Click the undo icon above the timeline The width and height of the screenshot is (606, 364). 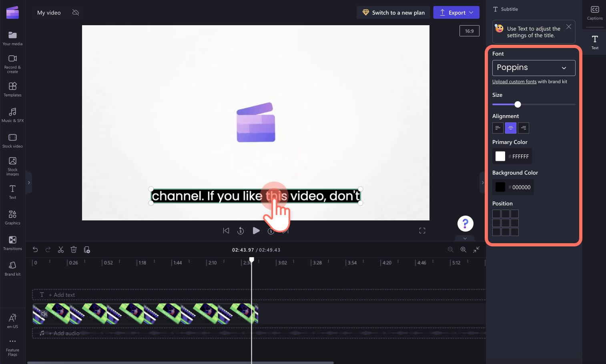coord(35,249)
